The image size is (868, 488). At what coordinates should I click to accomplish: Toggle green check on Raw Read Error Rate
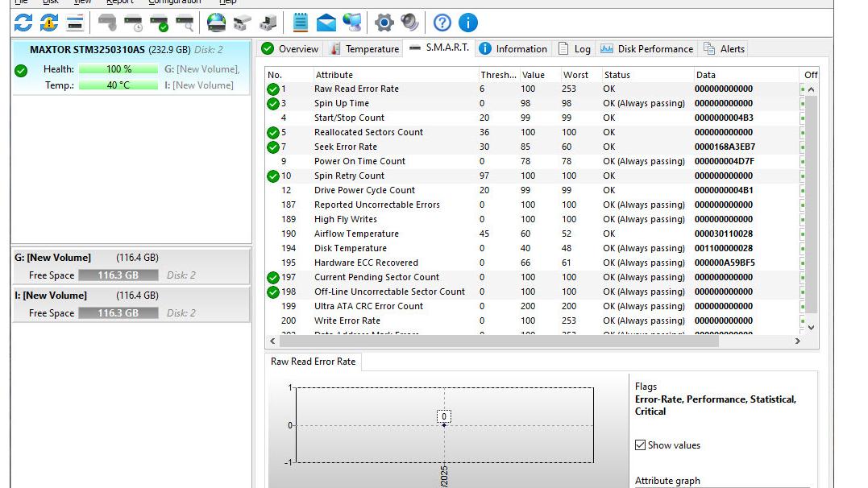pos(273,89)
